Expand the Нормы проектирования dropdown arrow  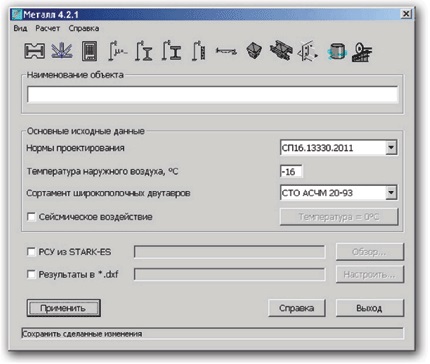tap(391, 147)
